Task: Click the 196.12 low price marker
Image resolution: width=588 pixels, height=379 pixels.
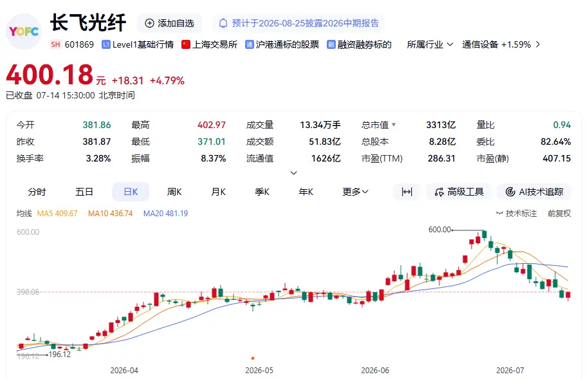Action: click(60, 355)
